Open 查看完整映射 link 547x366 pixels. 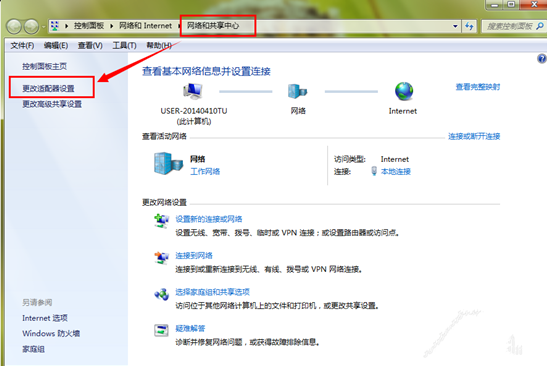pos(478,87)
